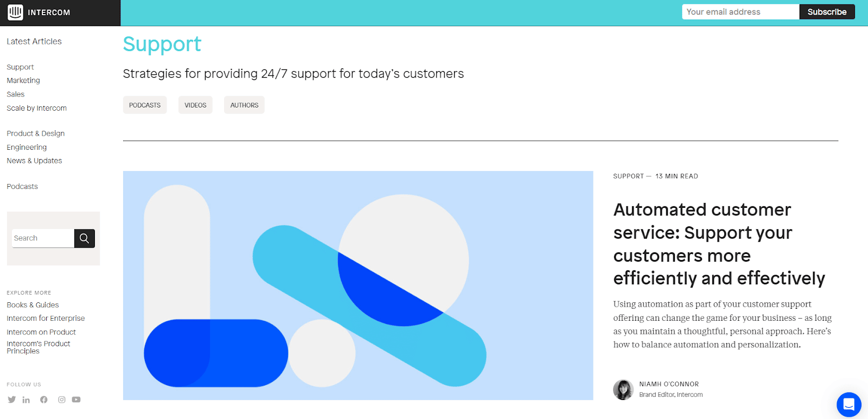
Task: Click the Intercom logo in the header
Action: (38, 12)
